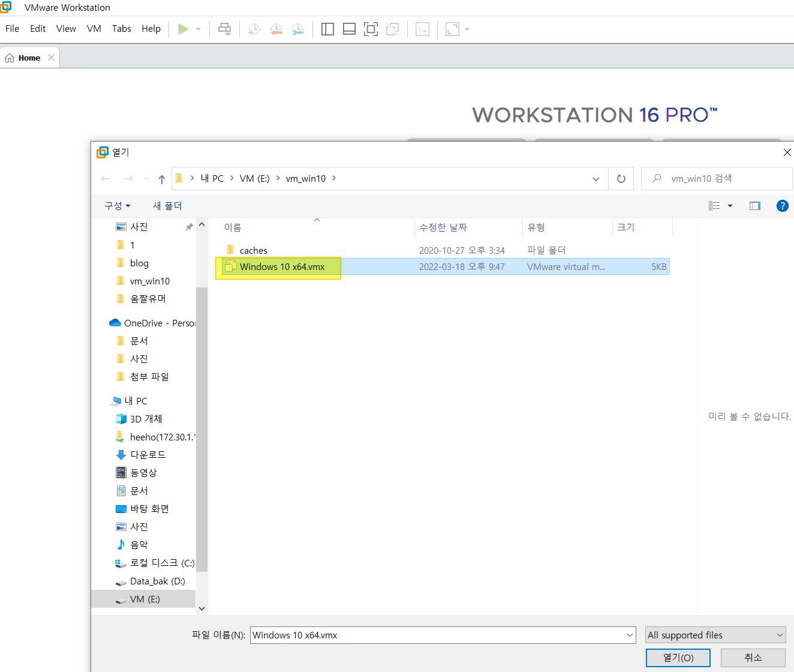Select the caches folder
This screenshot has width=794, height=672.
253,250
